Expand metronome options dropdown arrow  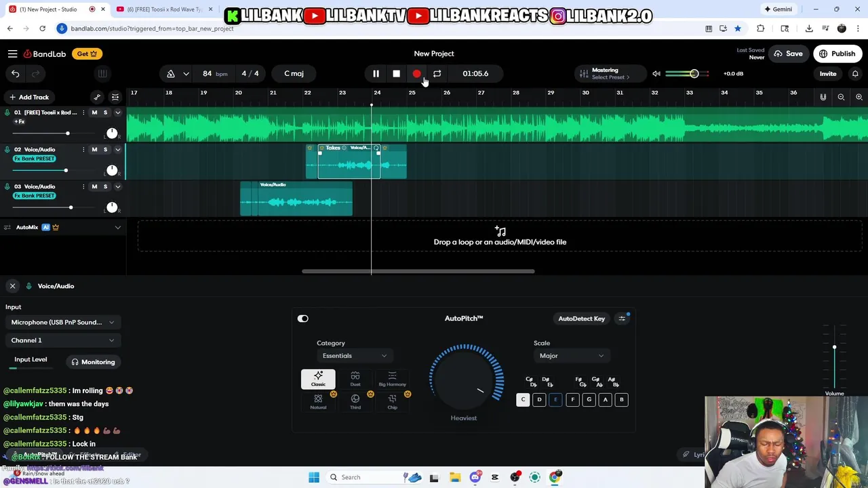[185, 73]
